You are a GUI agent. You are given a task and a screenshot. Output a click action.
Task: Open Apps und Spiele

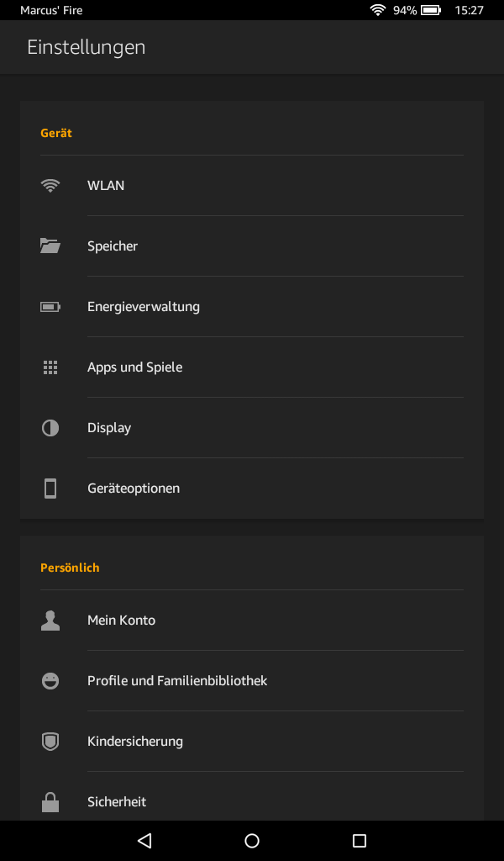tap(134, 367)
